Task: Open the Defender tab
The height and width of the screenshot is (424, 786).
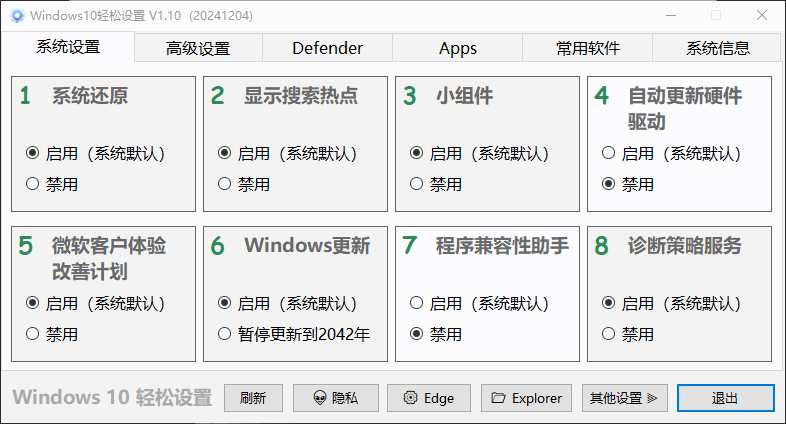Action: [327, 48]
